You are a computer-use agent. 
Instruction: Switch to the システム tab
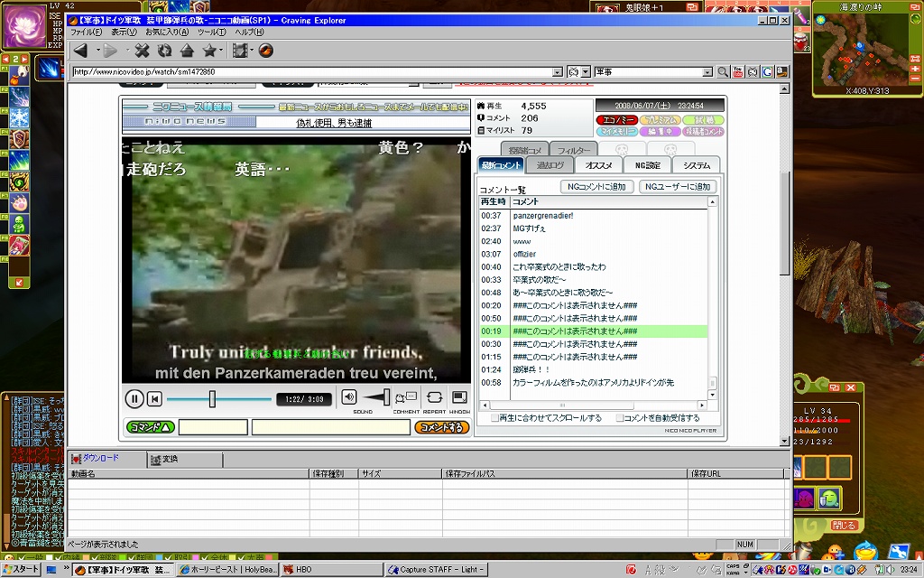click(698, 166)
